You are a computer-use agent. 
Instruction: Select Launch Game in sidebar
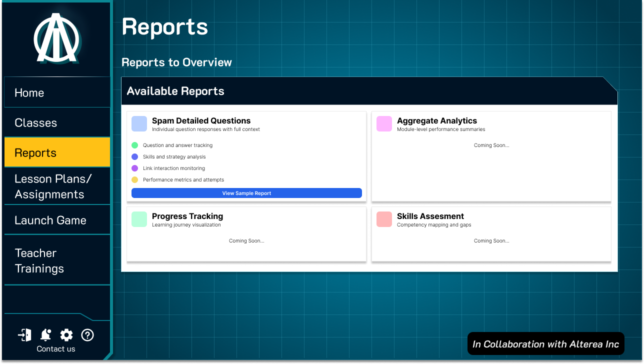pyautogui.click(x=57, y=220)
